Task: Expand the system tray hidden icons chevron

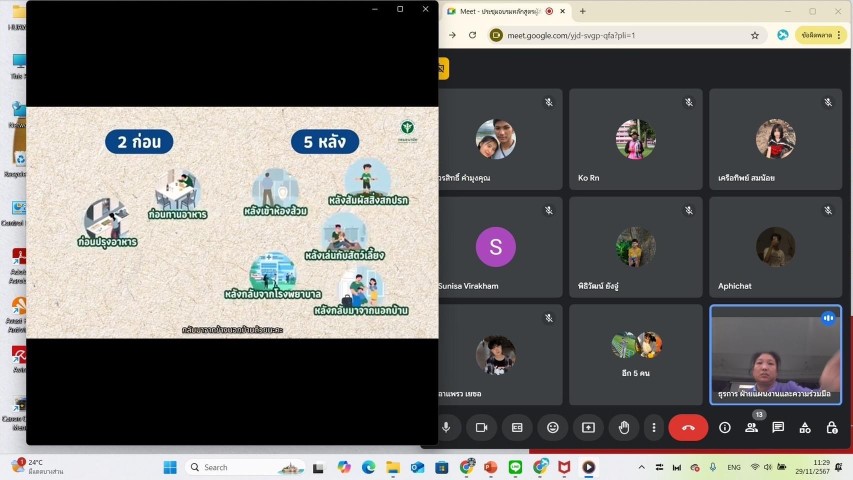Action: (641, 467)
